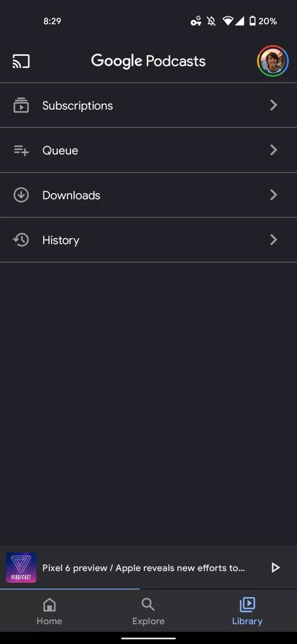Tap the History clock icon
The width and height of the screenshot is (297, 644).
pos(21,240)
